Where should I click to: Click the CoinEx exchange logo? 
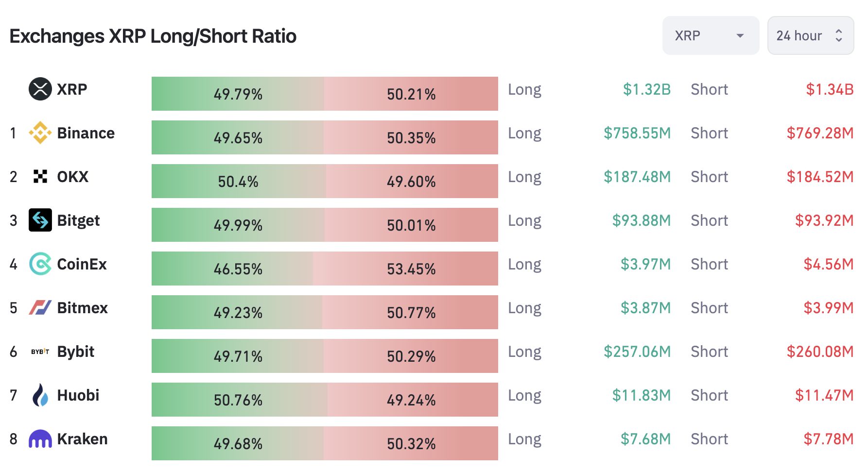40,264
